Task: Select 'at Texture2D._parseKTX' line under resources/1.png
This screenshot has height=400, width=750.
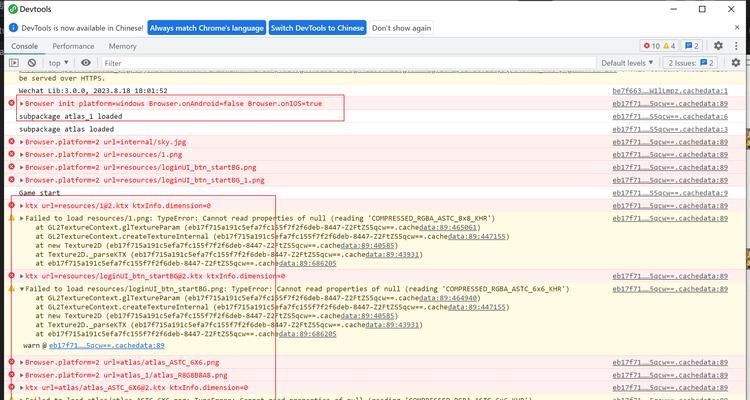Action: [x=229, y=255]
